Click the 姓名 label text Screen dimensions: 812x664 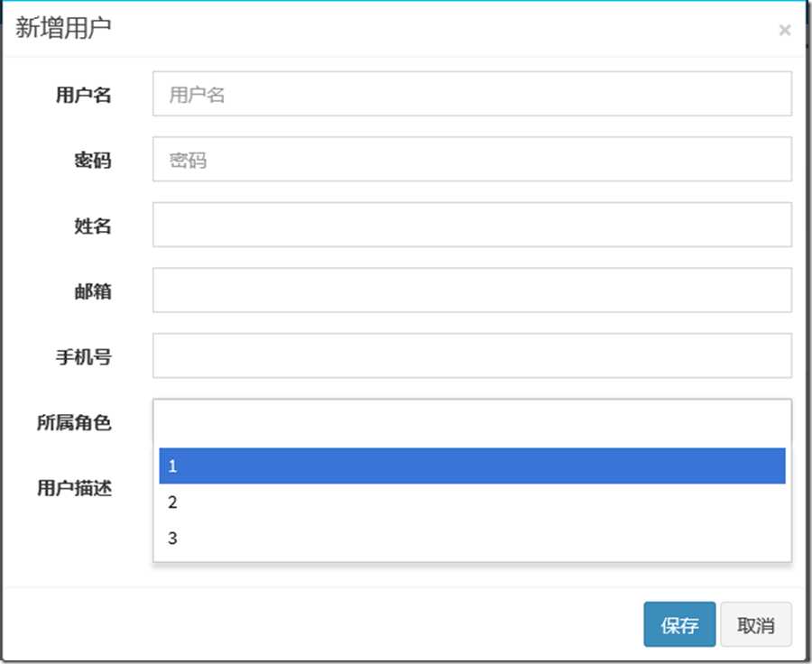pyautogui.click(x=93, y=226)
